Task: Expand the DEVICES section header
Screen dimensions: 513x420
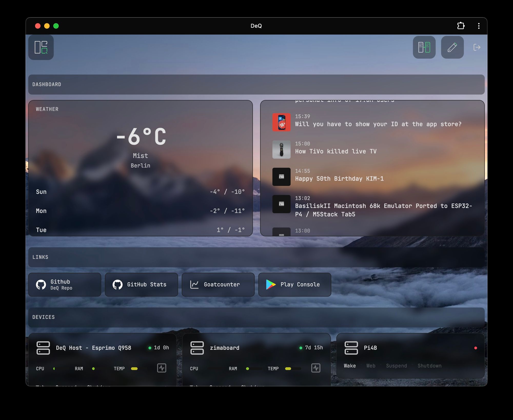Action: coord(44,317)
